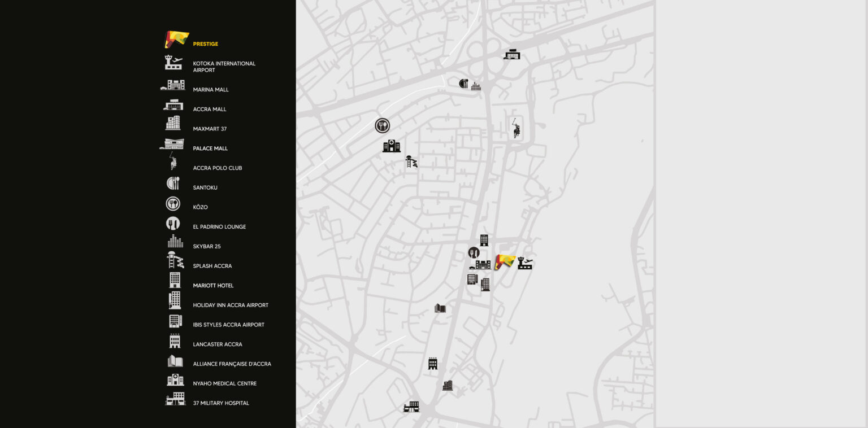Click the Santoku cutlery plate icon
Image resolution: width=868 pixels, height=428 pixels.
pyautogui.click(x=173, y=183)
